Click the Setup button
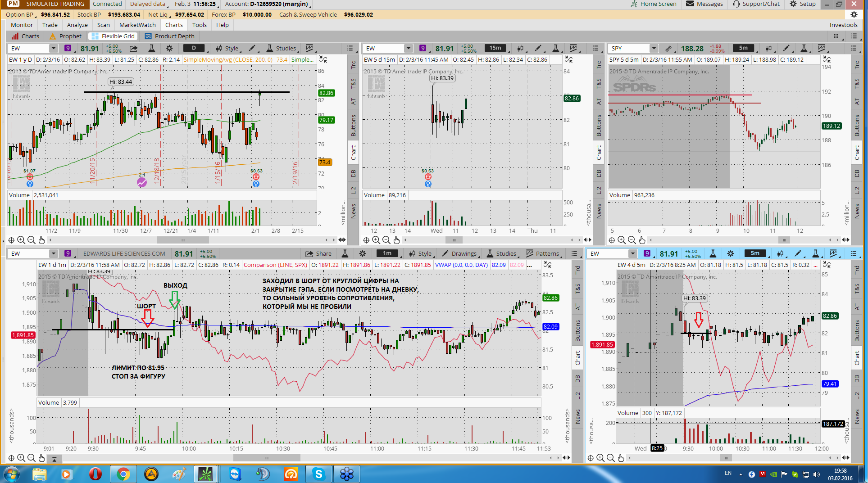This screenshot has width=868, height=483. 803,4
